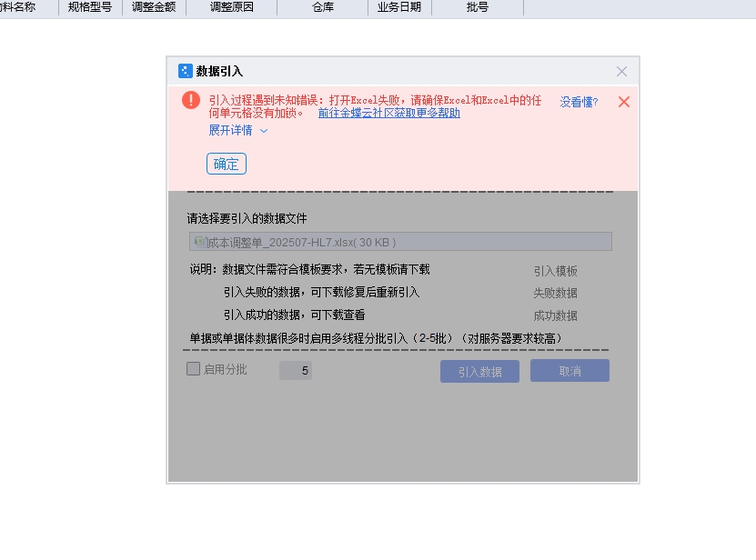Viewport: 756px width, 560px height.
Task: Click the red exclamation error icon
Action: coord(191,100)
